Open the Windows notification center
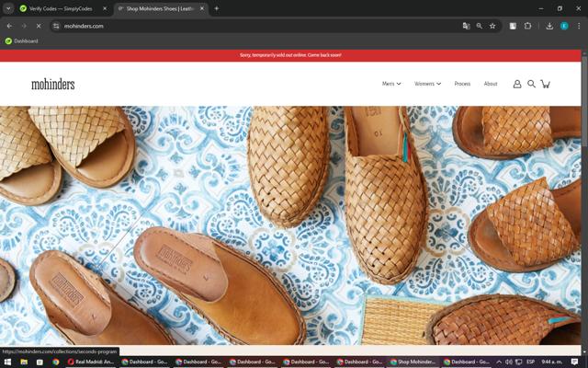588x368 pixels. (574, 362)
